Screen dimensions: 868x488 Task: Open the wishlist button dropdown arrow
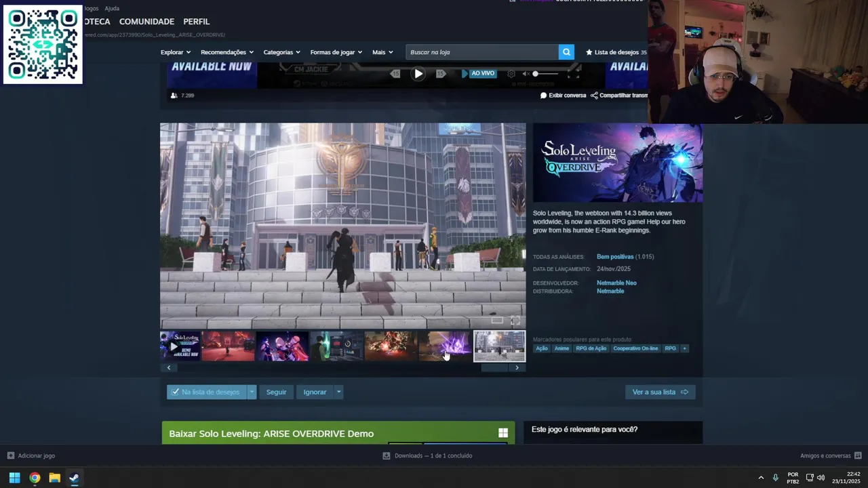tap(252, 392)
